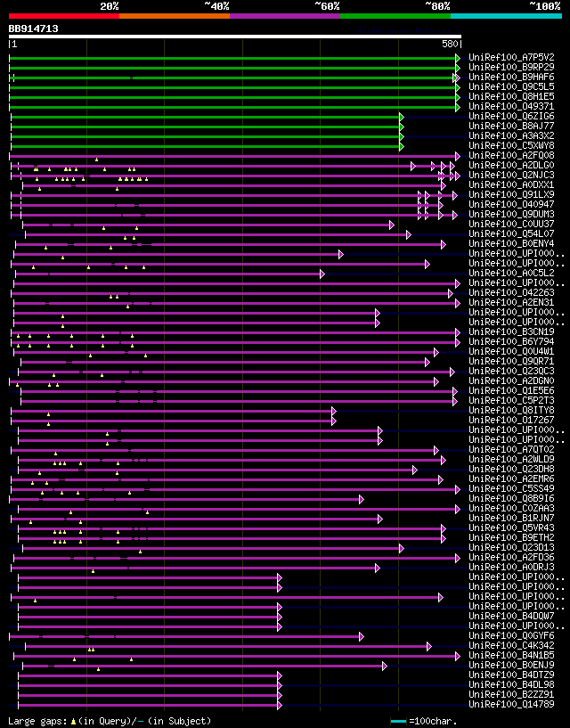
Task: Select the UniRef100_Q9QR71 label
Action: pos(511,361)
